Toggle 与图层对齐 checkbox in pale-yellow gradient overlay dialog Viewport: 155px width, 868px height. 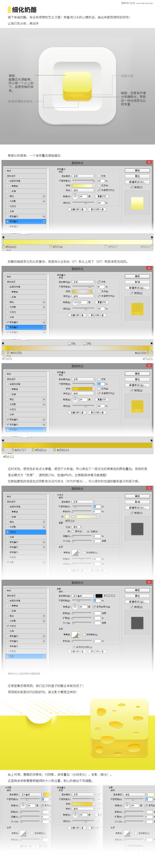[99, 190]
